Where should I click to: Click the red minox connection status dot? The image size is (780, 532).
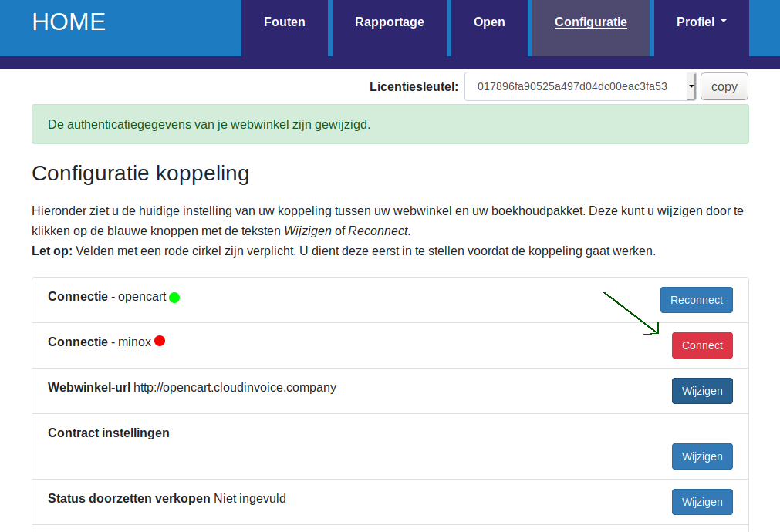(x=160, y=342)
